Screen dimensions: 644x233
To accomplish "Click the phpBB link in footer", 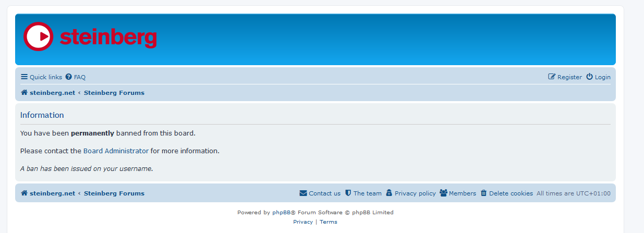I will [281, 213].
